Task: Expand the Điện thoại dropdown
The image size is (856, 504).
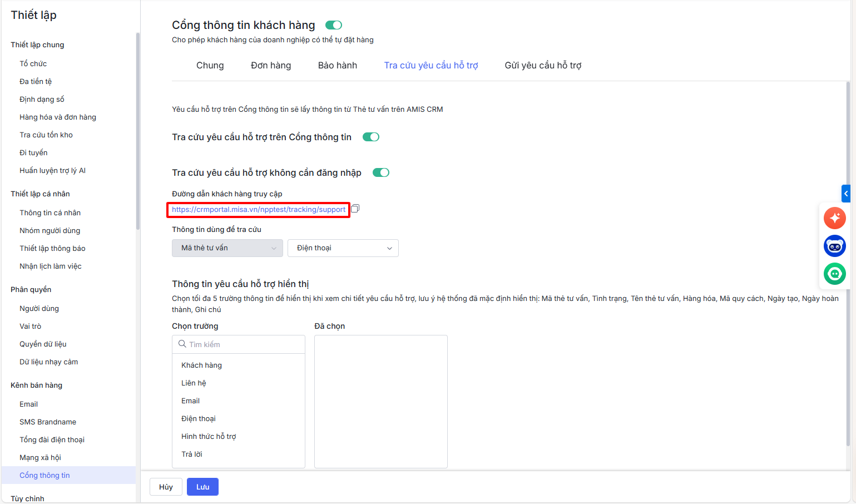Action: [343, 248]
